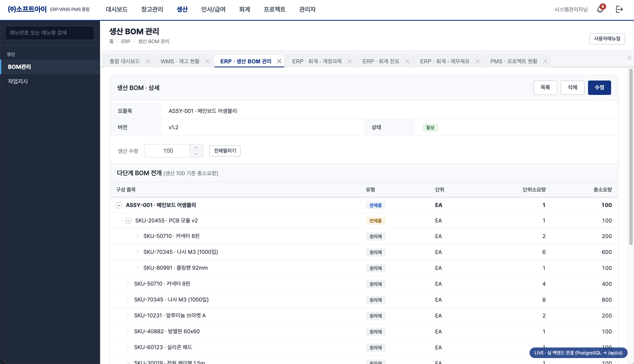Image resolution: width=634 pixels, height=364 pixels.
Task: Click the 유형 column header
Action: click(370, 190)
